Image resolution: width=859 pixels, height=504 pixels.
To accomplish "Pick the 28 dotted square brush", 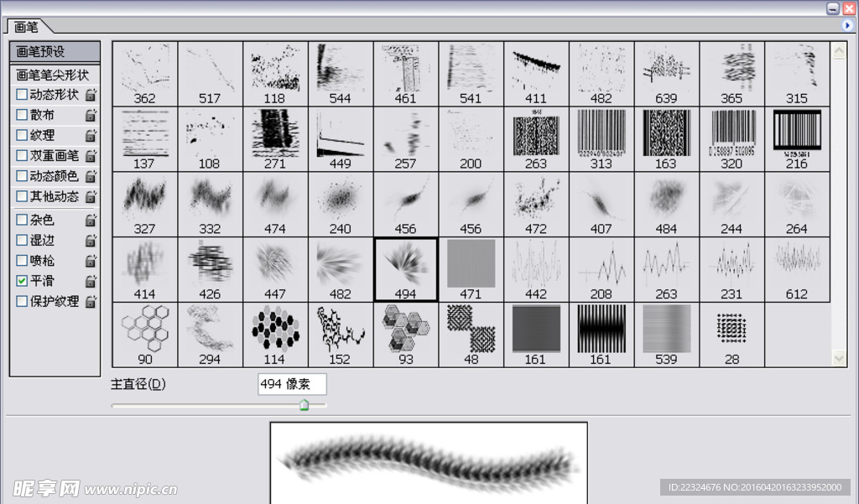I will click(731, 335).
